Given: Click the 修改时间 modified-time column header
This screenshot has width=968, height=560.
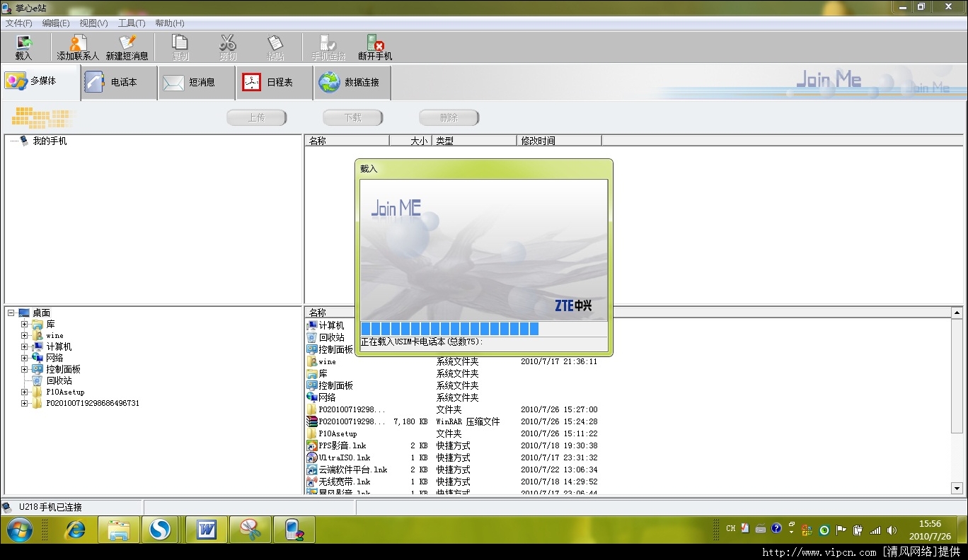Looking at the screenshot, I should coord(559,141).
